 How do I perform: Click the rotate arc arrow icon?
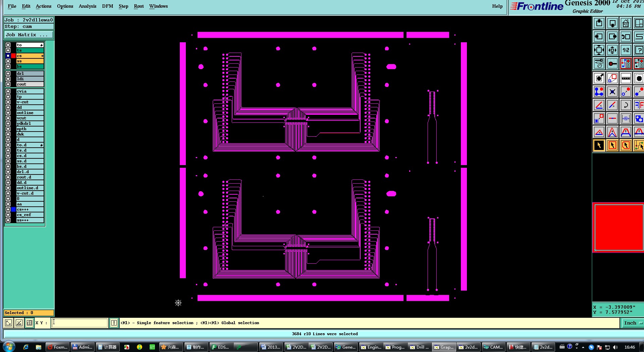[626, 105]
